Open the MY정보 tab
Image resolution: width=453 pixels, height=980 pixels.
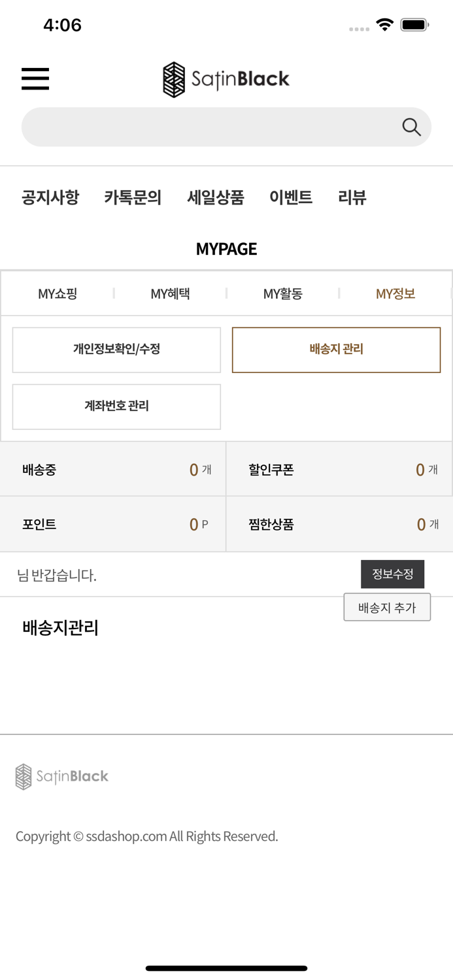395,293
